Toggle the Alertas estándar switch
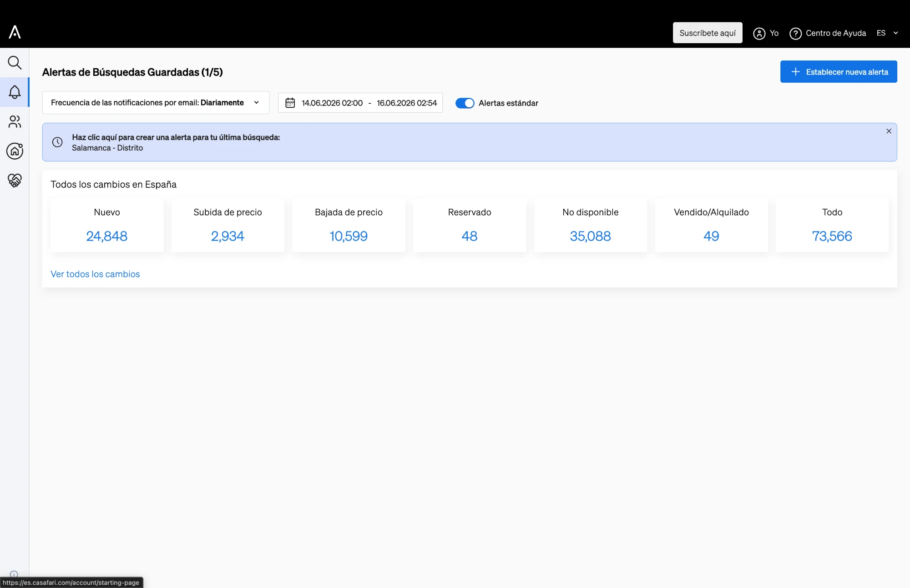This screenshot has height=588, width=910. point(465,103)
